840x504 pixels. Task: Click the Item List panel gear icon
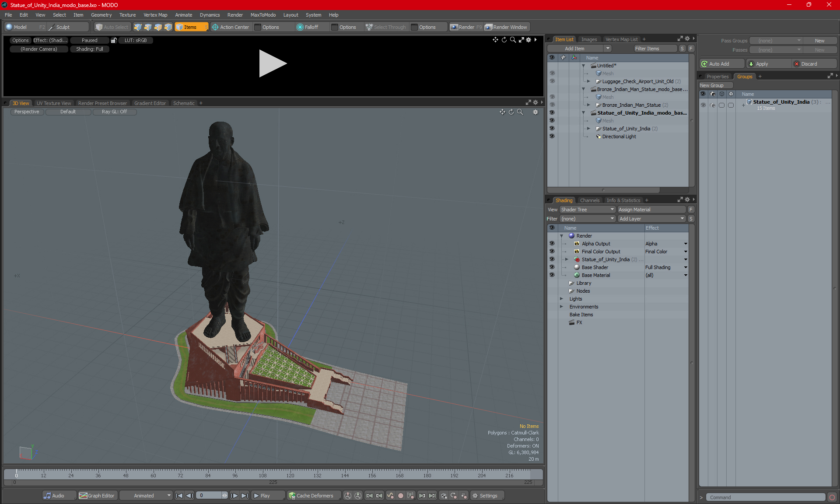[687, 39]
